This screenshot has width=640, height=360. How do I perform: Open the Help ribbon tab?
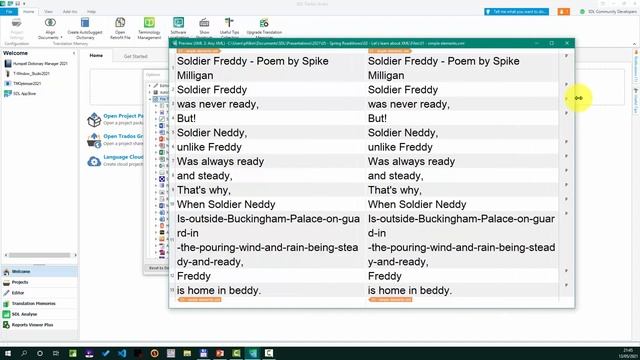click(x=91, y=11)
